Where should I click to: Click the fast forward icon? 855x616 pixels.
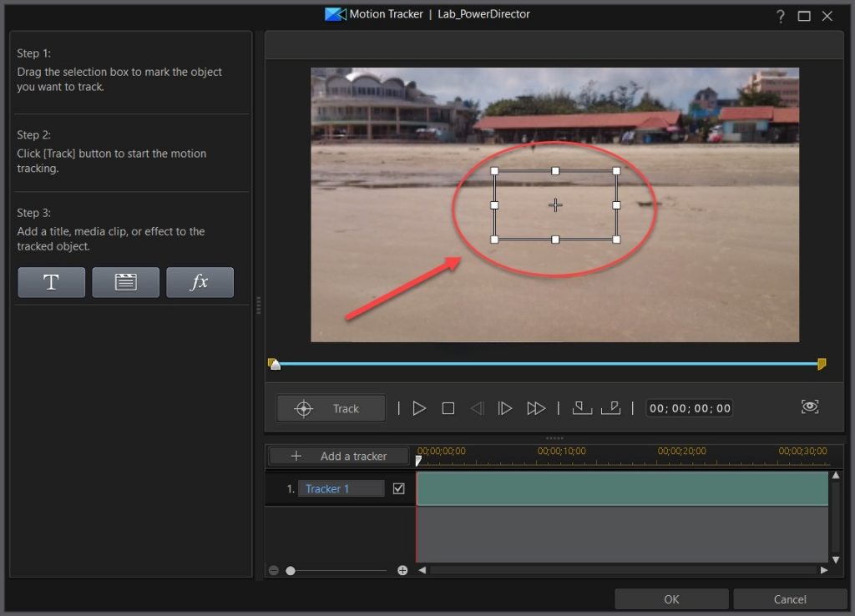click(537, 407)
